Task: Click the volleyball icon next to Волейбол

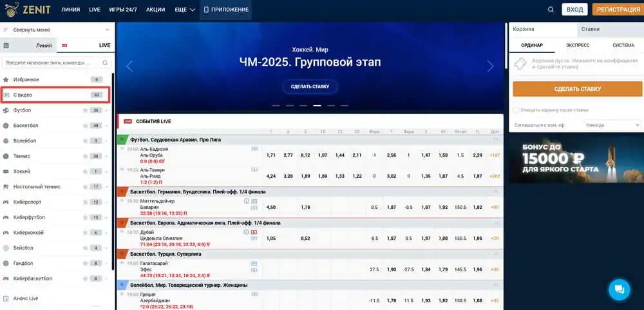Action: [x=6, y=140]
